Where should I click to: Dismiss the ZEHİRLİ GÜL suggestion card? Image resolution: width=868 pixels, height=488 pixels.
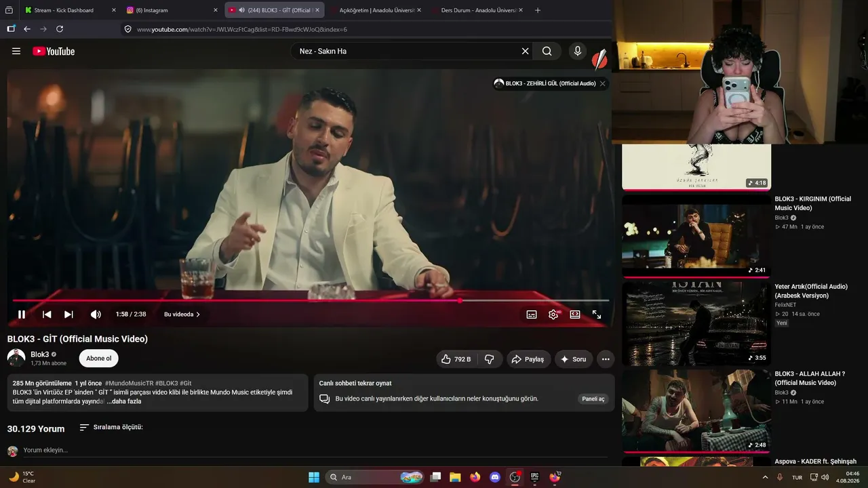pos(602,83)
